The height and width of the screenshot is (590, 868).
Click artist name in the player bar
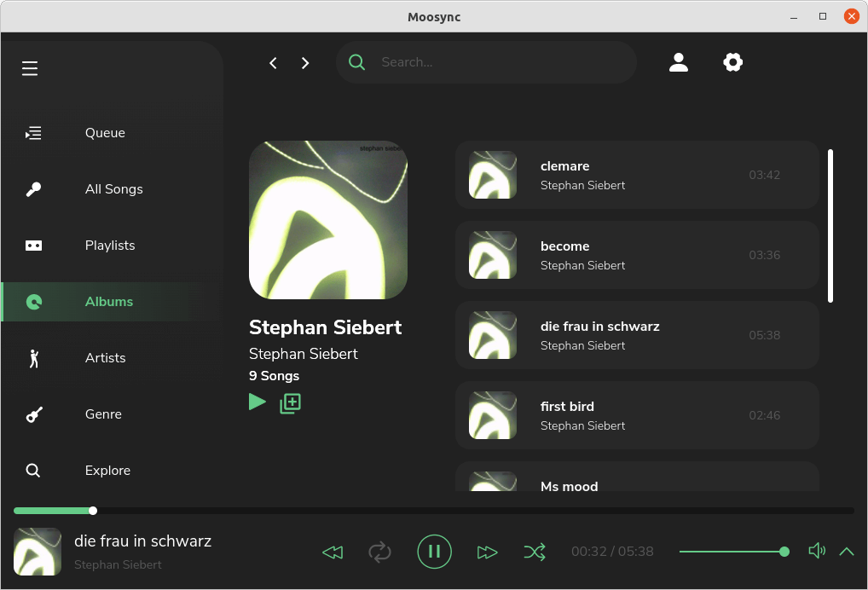pyautogui.click(x=118, y=564)
